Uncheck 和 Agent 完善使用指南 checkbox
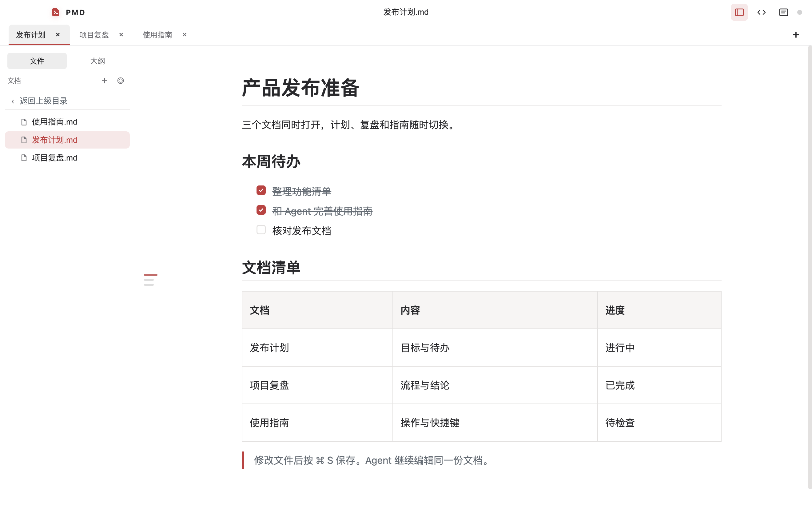Viewport: 812px width, 529px height. [261, 210]
